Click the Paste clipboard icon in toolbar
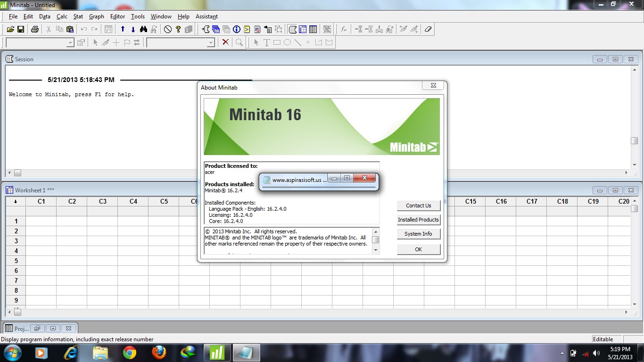The image size is (644, 362). pos(70,29)
